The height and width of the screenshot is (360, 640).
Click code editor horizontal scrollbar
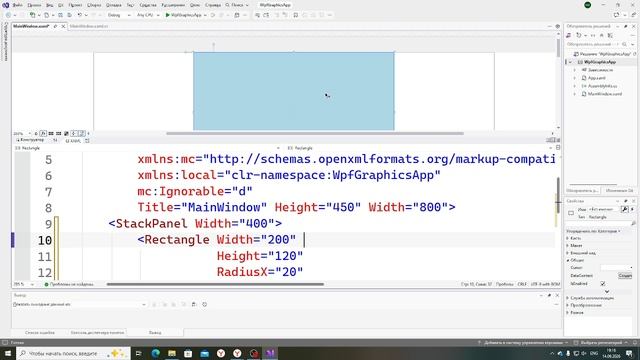tap(215, 284)
